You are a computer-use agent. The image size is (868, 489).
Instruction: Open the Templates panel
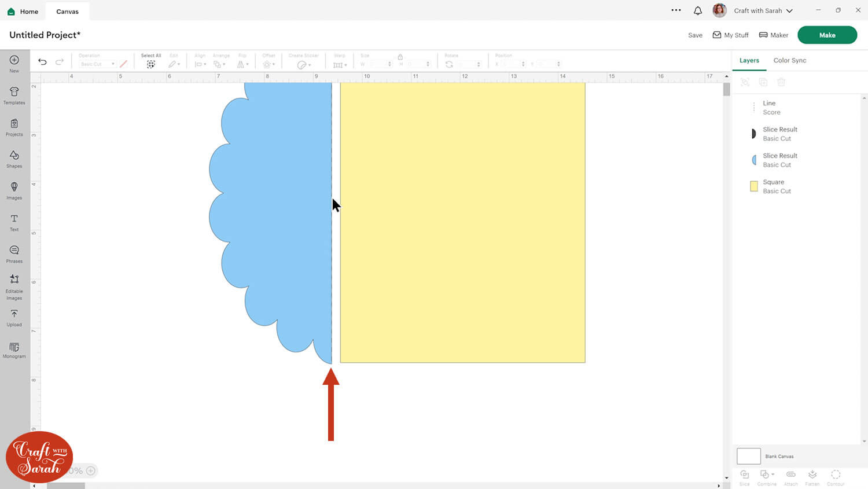tap(14, 95)
